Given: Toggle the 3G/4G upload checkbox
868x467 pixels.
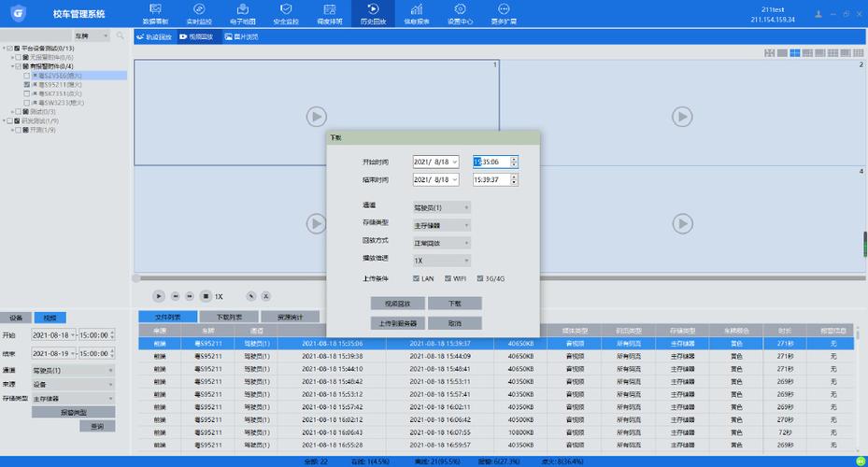Looking at the screenshot, I should tap(480, 278).
